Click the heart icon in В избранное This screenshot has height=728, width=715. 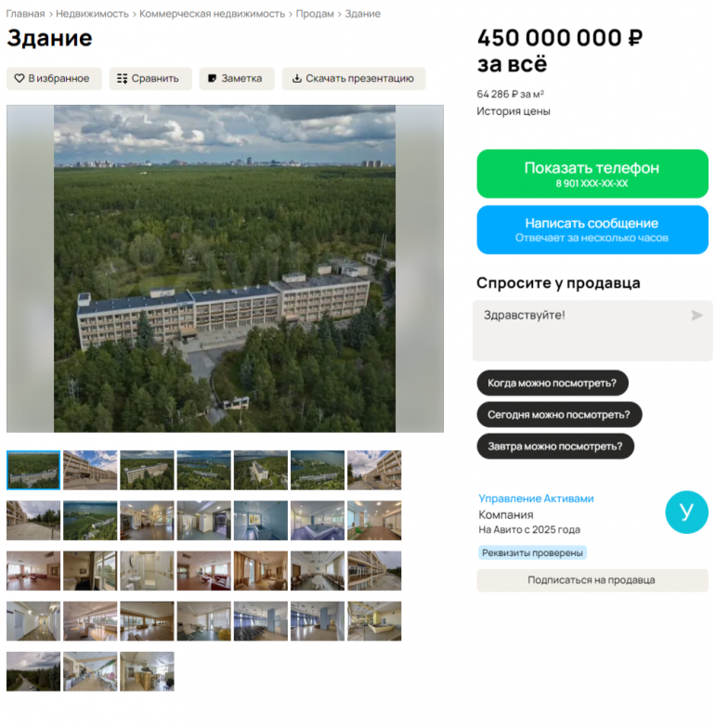(x=19, y=78)
